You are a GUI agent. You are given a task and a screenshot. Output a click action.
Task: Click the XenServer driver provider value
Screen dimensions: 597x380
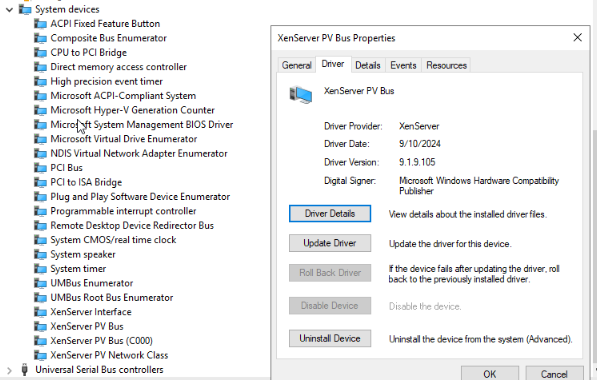(419, 126)
